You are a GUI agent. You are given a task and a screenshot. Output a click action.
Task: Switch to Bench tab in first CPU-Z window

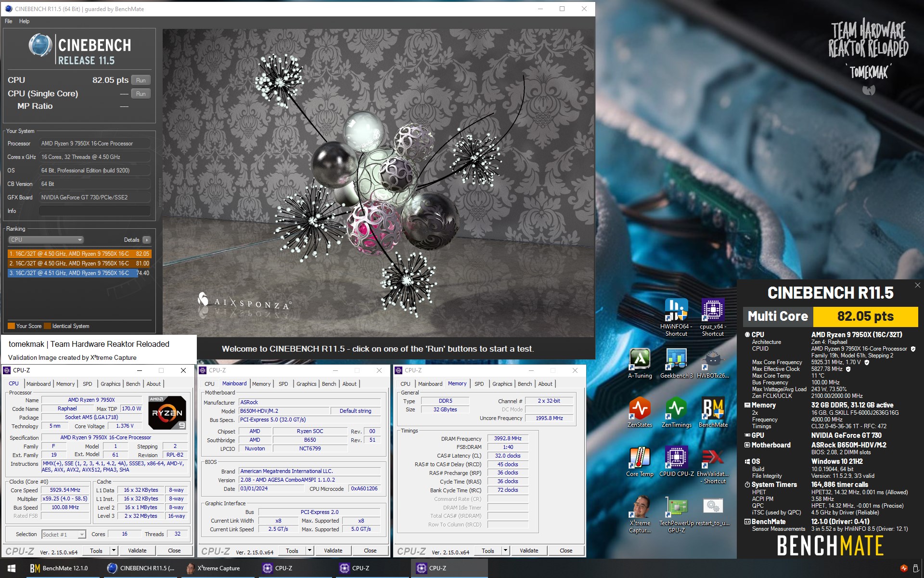click(133, 384)
